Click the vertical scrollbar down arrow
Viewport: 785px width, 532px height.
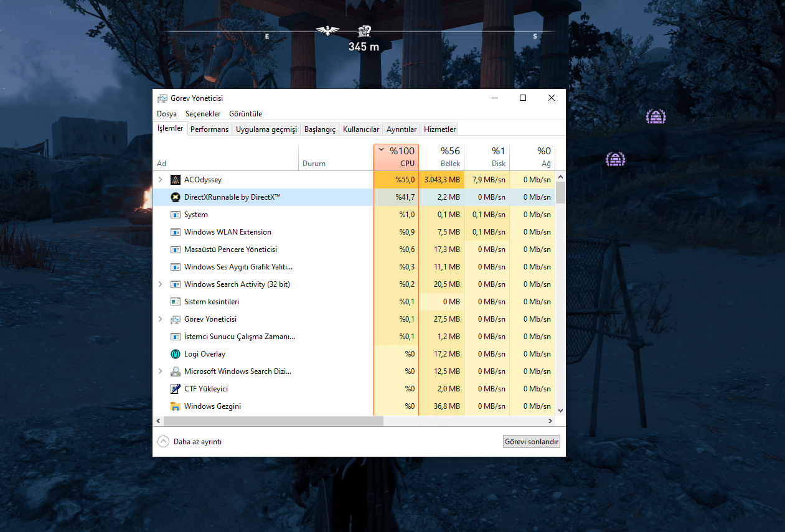560,410
